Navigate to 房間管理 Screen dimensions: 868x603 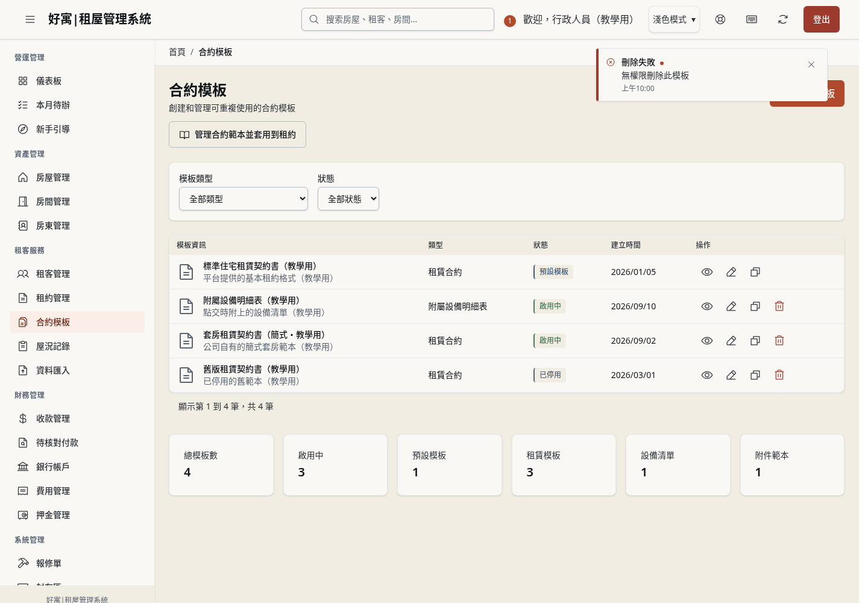pyautogui.click(x=77, y=201)
